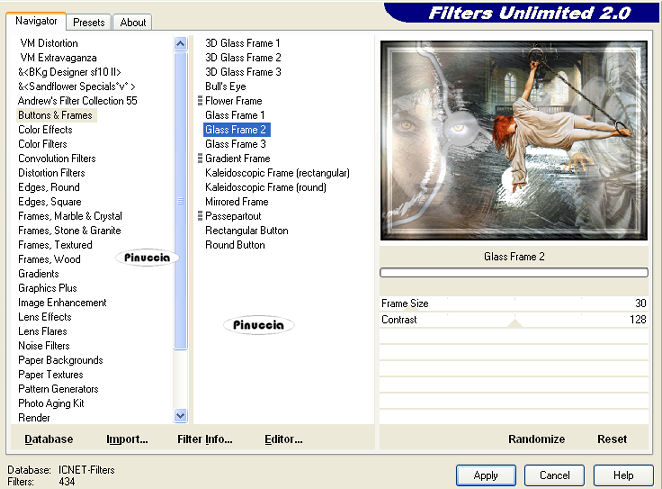This screenshot has height=489, width=662.
Task: Select VM Distortion category
Action: pos(49,43)
